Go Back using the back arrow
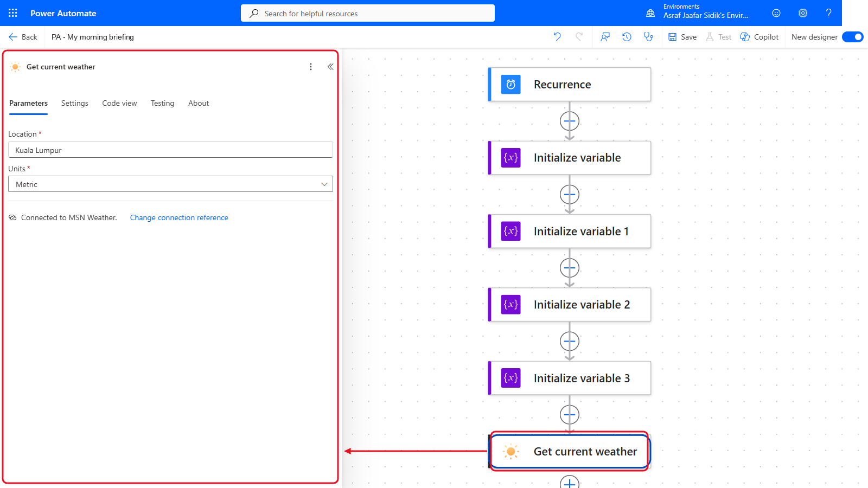The width and height of the screenshot is (868, 488). (x=23, y=37)
